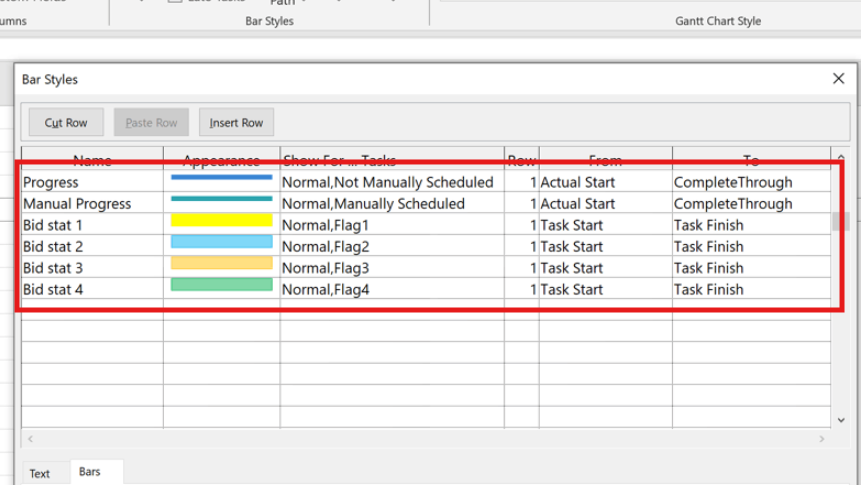Click the disabled Paste Row button
Viewport: 863px width, 485px height.
151,122
